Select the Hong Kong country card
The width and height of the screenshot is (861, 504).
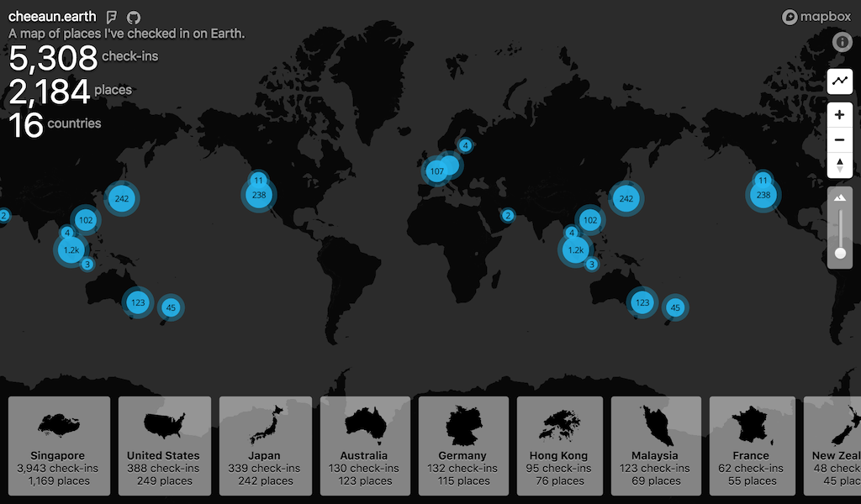(559, 446)
